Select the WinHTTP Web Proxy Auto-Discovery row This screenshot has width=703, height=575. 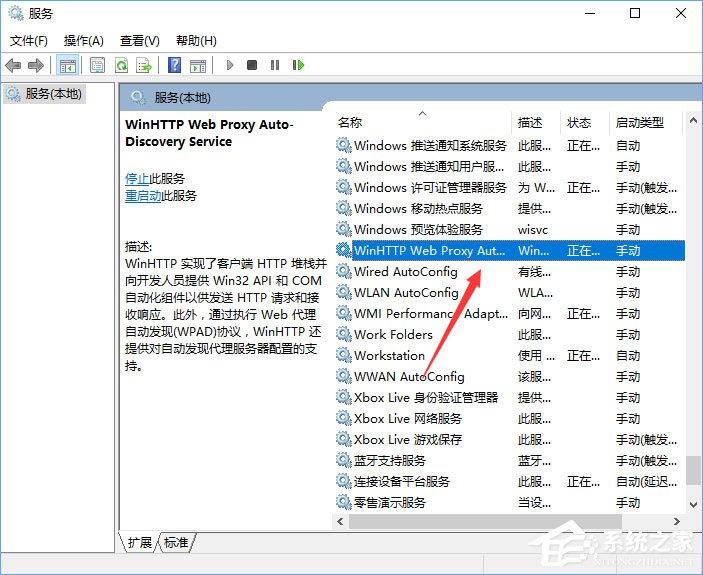tap(510, 251)
